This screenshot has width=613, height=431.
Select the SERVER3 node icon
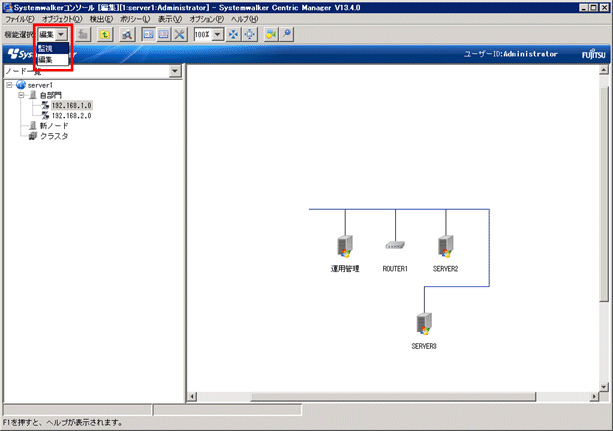(x=424, y=324)
